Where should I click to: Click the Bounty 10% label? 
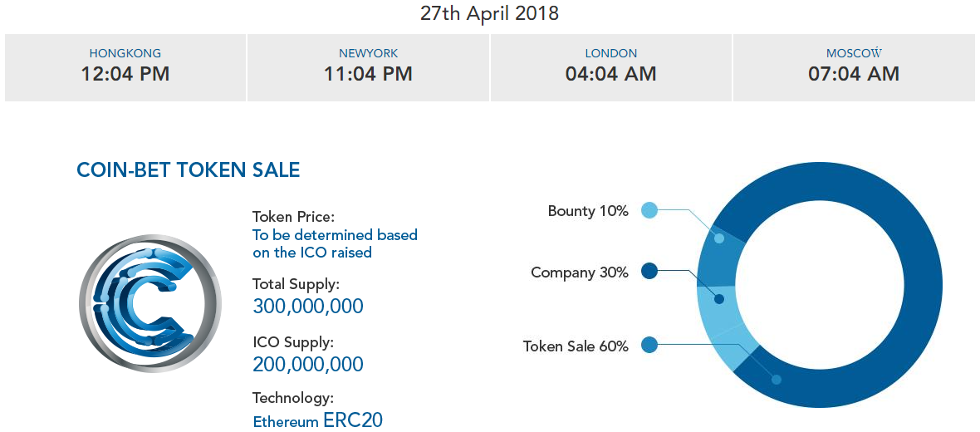(x=588, y=211)
